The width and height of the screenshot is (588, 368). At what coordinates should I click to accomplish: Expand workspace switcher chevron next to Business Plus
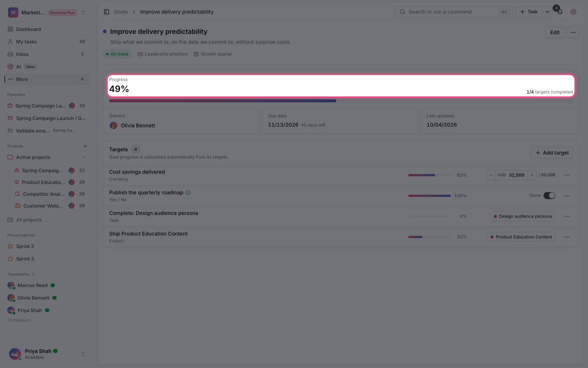83,13
